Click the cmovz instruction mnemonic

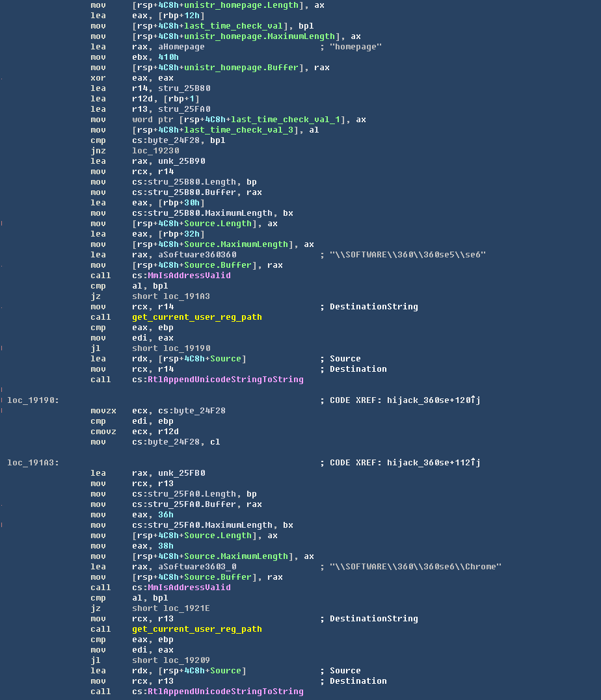point(103,432)
